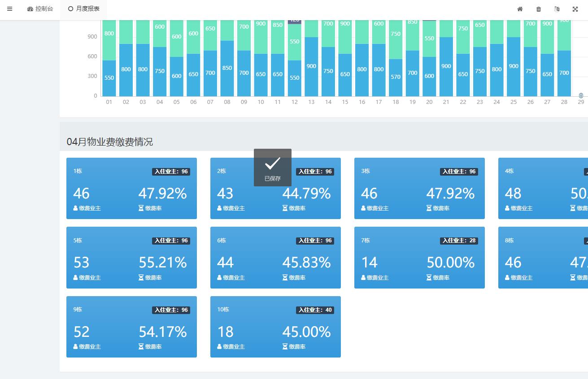Open the 9栋 payment card

131,327
